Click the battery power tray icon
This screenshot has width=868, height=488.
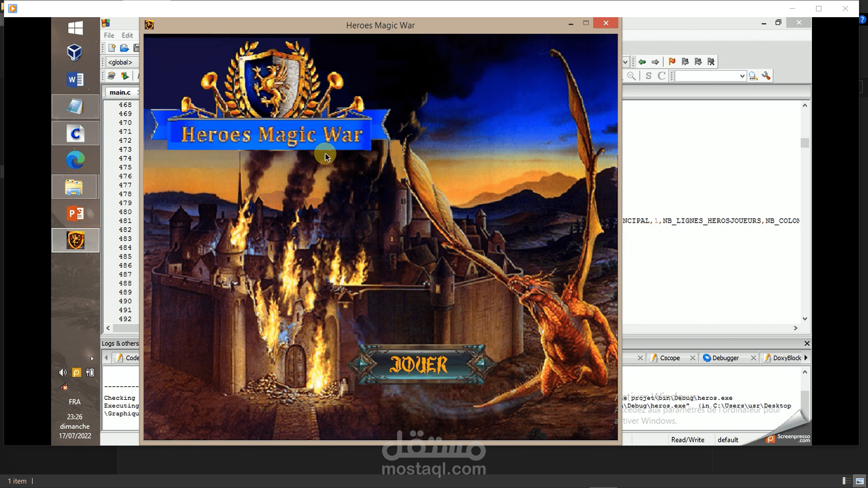(90, 372)
